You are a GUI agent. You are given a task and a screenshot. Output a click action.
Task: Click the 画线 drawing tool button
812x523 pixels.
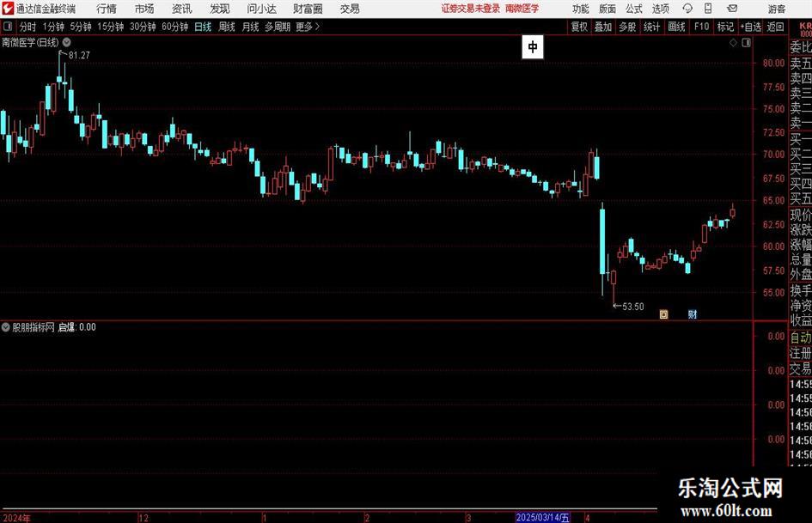(x=676, y=27)
